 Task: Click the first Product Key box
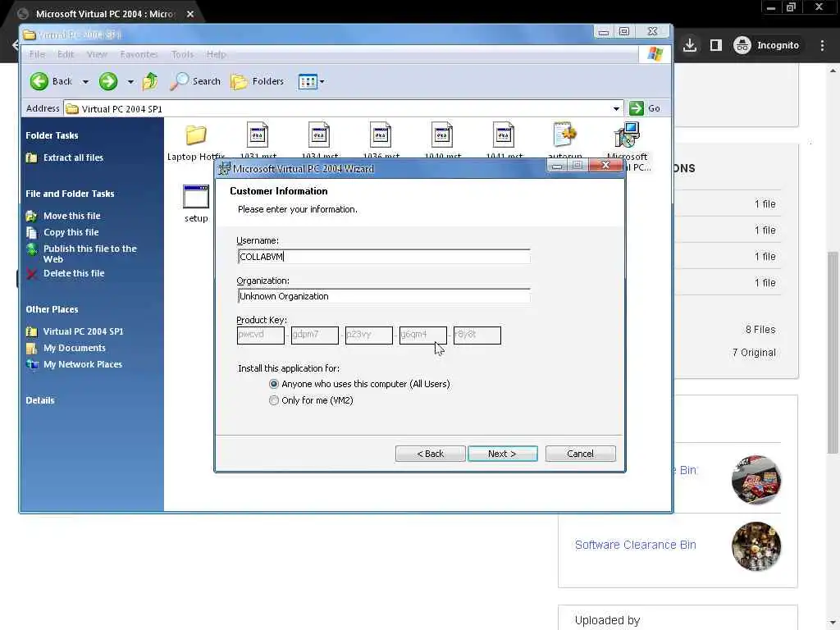click(260, 335)
